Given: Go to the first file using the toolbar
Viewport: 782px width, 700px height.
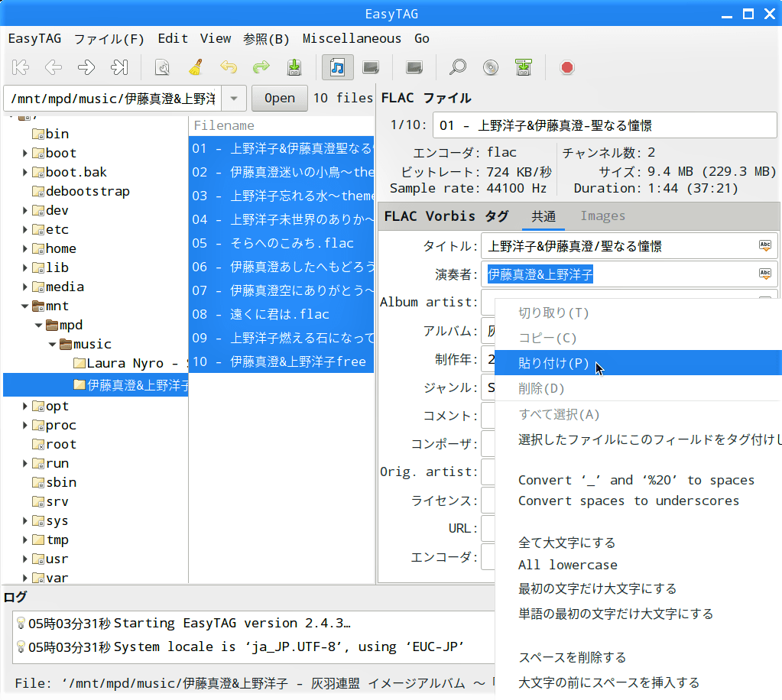Looking at the screenshot, I should click(x=21, y=67).
